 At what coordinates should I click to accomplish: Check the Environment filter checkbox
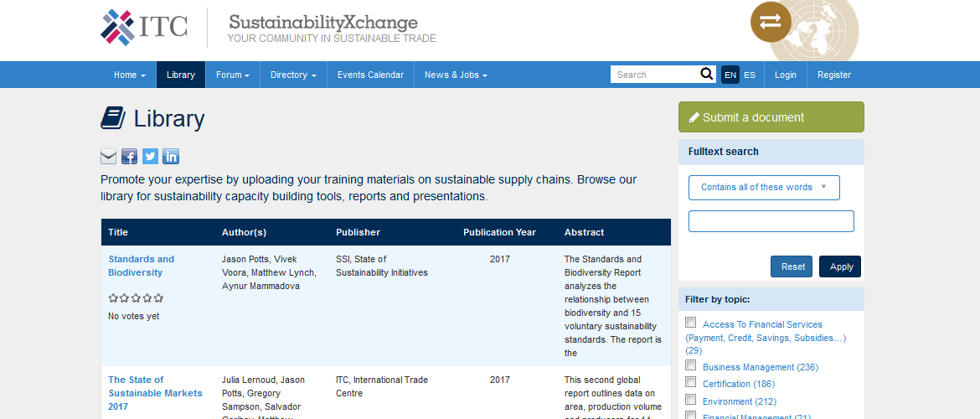[691, 399]
